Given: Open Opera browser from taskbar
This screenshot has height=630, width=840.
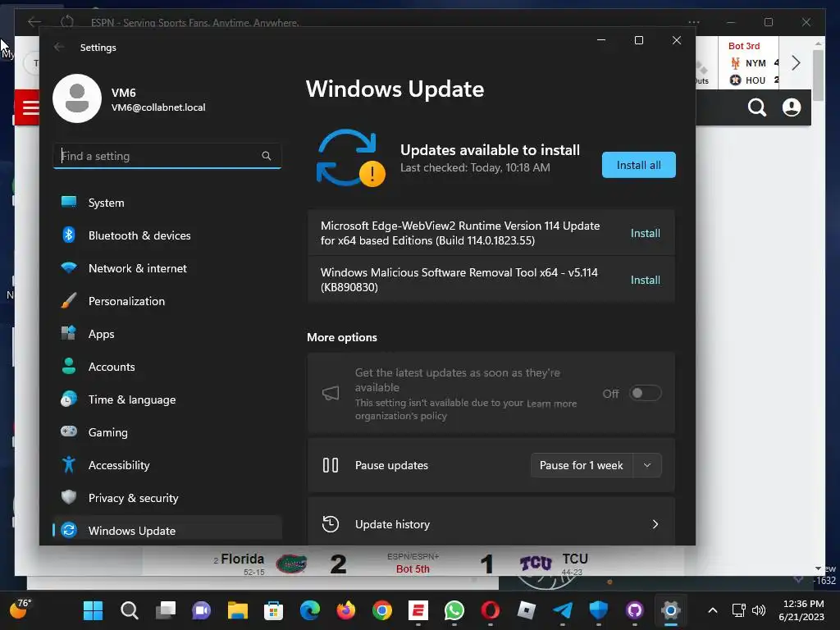Looking at the screenshot, I should [491, 610].
